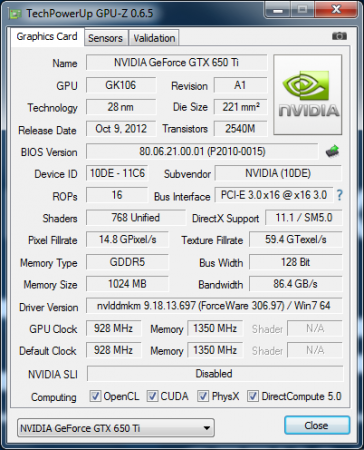Click the Subvendor field NVIDIA (10DE)
364x450 pixels.
[278, 173]
